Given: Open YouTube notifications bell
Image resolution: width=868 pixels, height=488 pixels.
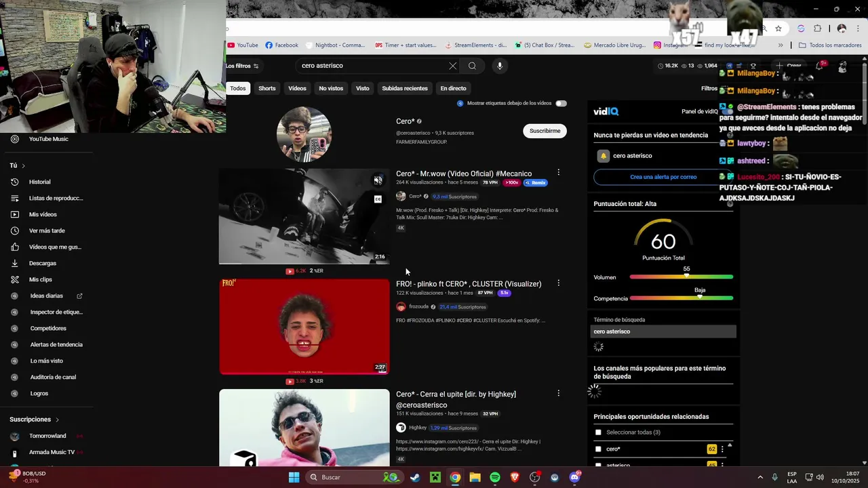Looking at the screenshot, I should [x=820, y=66].
